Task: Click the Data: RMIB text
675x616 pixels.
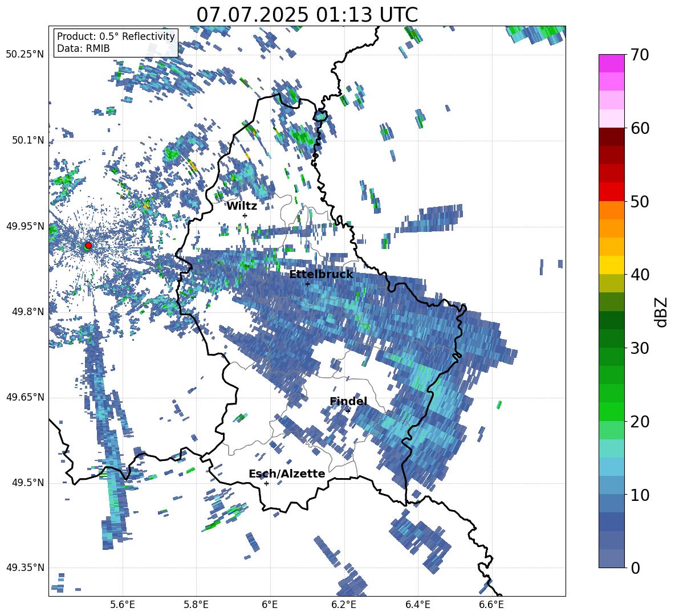Action: click(x=83, y=48)
